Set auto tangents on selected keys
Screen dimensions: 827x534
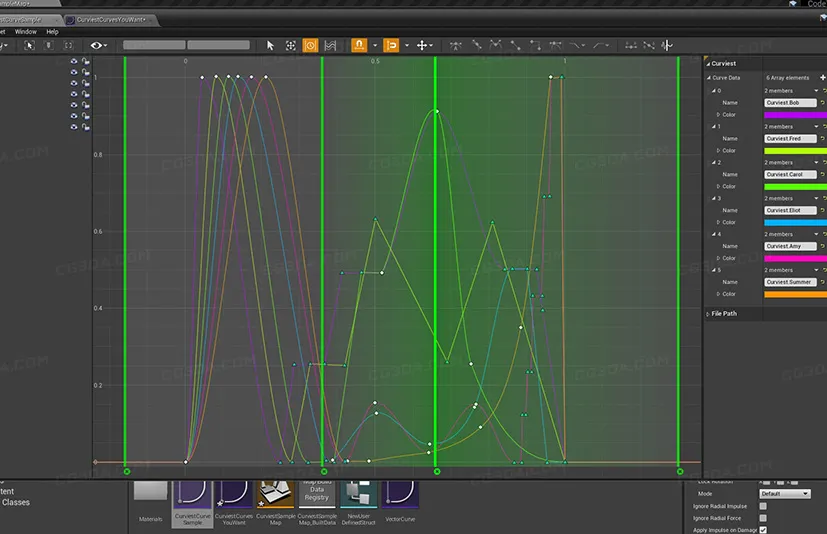pos(456,45)
